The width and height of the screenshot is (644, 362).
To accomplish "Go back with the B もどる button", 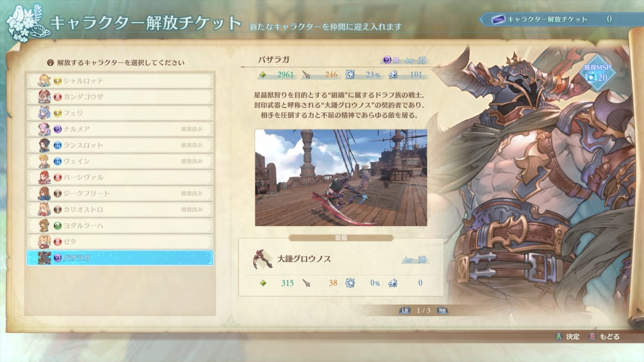I will pos(604,337).
